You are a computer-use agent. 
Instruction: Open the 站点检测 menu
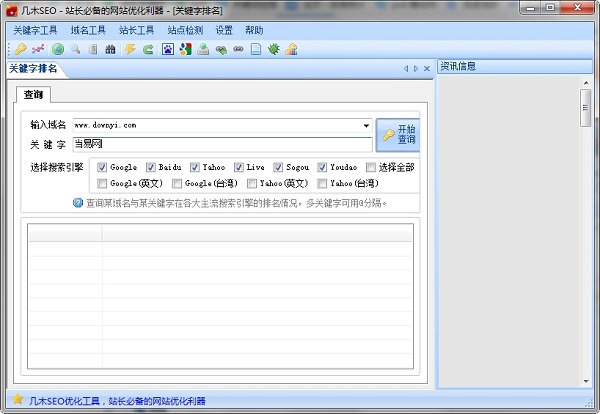click(186, 30)
